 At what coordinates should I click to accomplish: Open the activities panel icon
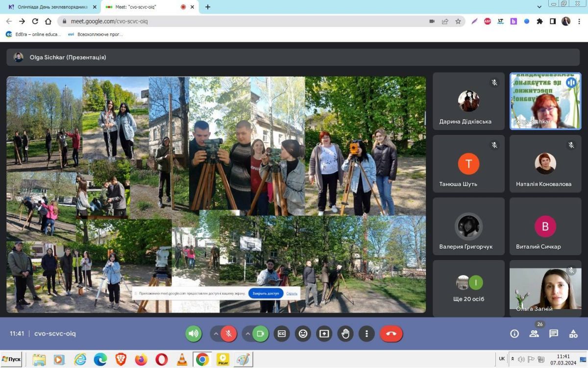coord(573,334)
